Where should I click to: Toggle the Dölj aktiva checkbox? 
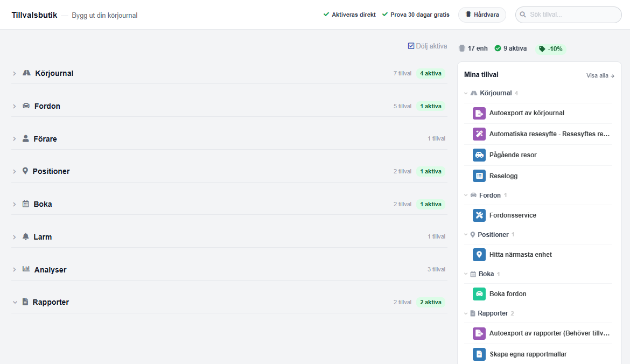[x=411, y=46]
